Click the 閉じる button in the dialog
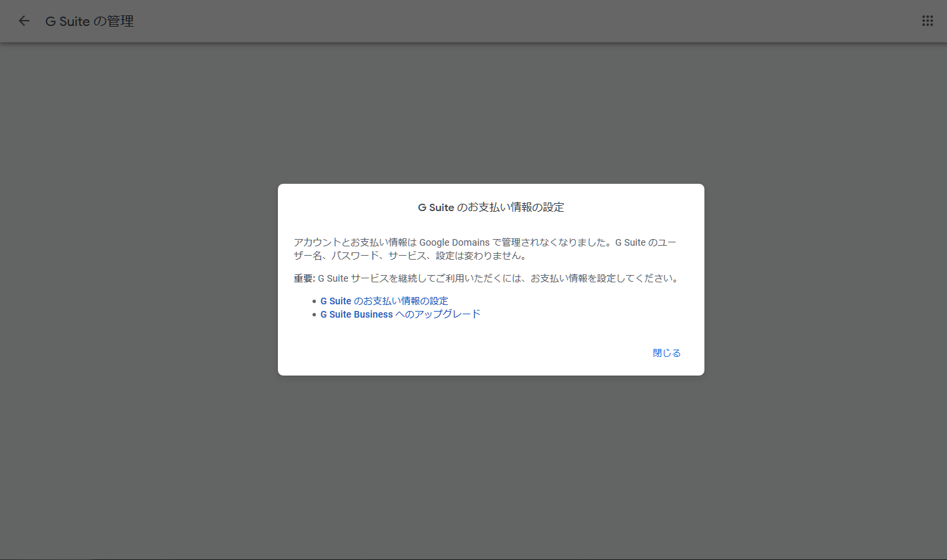Screen dimensions: 947x560 pyautogui.click(x=666, y=353)
